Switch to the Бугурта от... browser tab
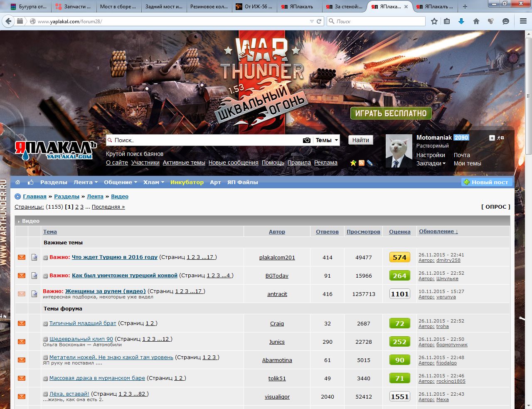Screen dimensions: 532x409 coord(29,7)
